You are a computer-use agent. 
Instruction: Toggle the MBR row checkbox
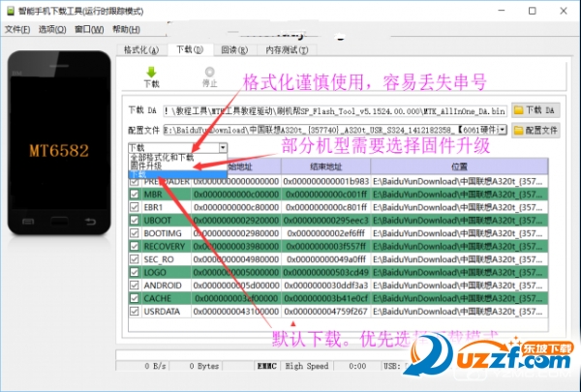click(x=135, y=195)
